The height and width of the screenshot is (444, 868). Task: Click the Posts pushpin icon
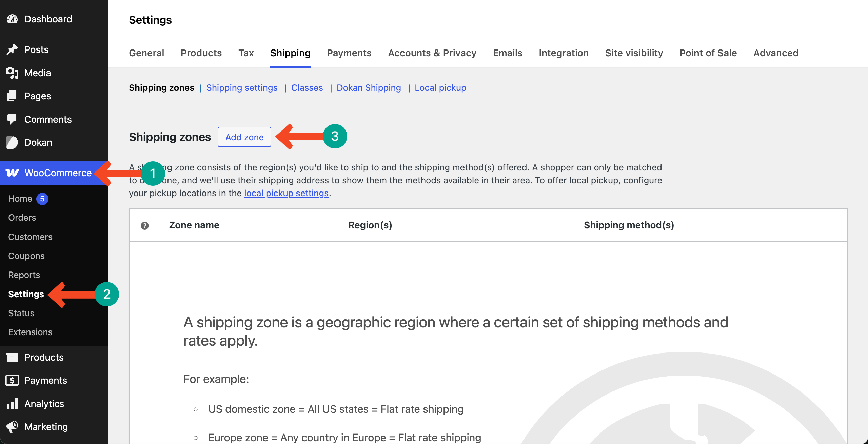(x=12, y=49)
